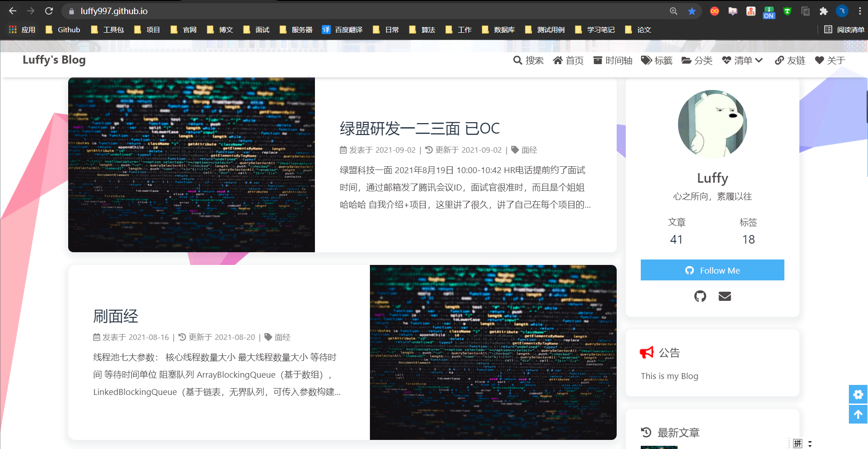Open the post titled 绿盟研发一二三面 已OC
Screen dimensions: 868x449
coord(419,129)
